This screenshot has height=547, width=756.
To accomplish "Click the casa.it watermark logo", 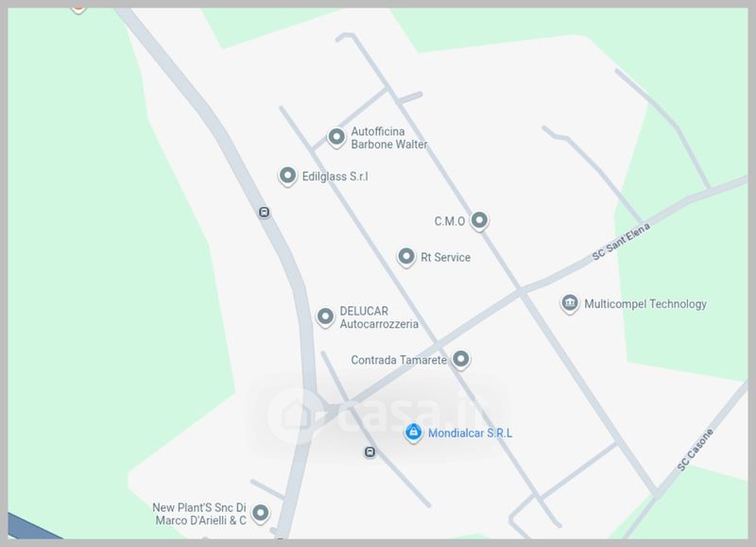I will 377,412.
